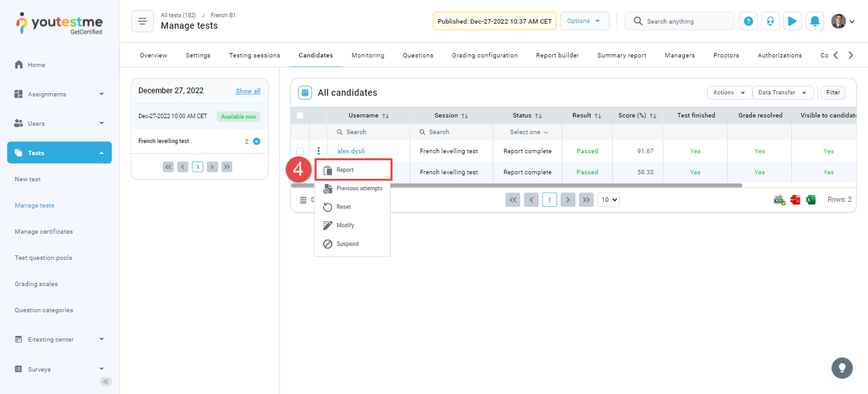Open the help question mark icon

pyautogui.click(x=749, y=21)
